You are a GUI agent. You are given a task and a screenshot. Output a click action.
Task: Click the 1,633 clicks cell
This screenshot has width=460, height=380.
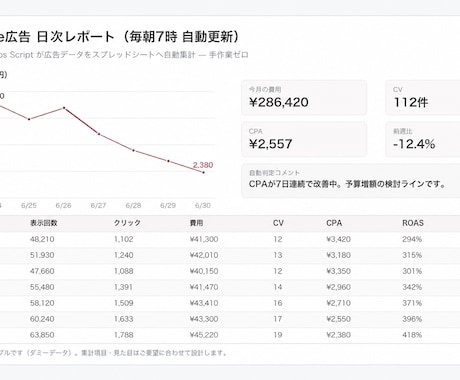pyautogui.click(x=124, y=319)
